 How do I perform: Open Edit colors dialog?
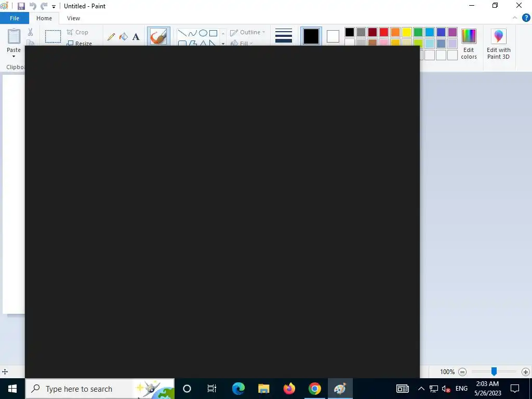(469, 44)
